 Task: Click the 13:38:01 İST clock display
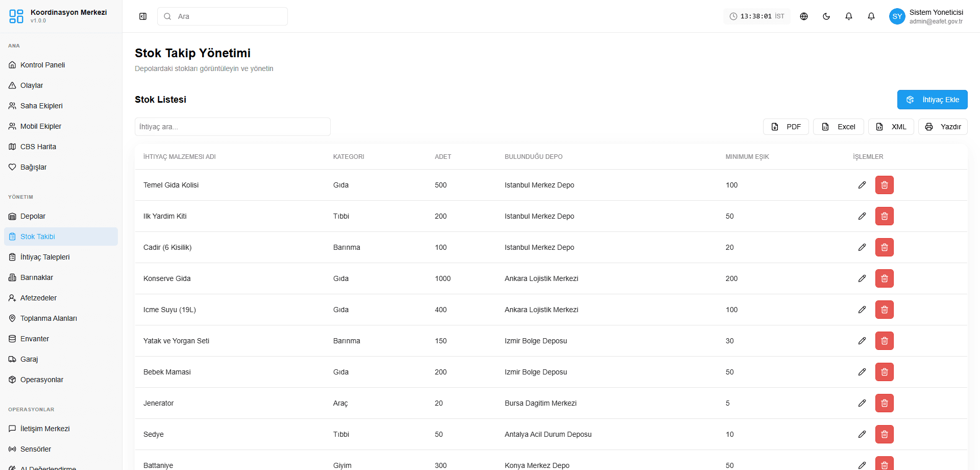[x=756, y=16]
